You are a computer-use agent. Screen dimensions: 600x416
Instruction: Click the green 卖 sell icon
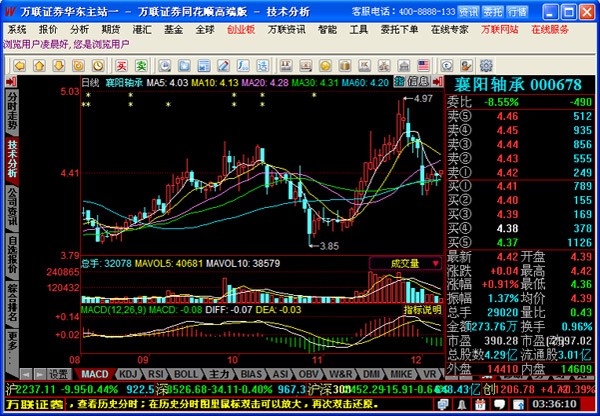[x=141, y=66]
